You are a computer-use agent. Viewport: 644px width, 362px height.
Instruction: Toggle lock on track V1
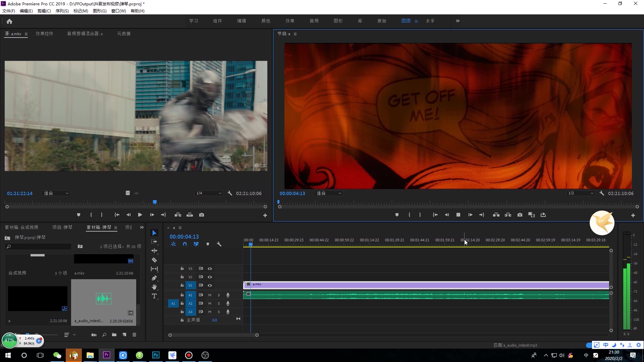pos(182,285)
